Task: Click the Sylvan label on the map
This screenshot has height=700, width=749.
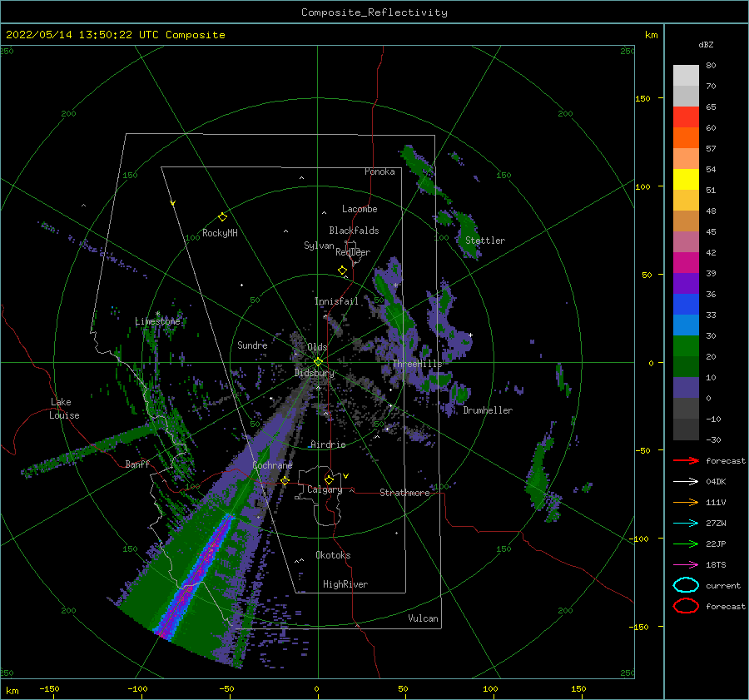Action: tap(319, 246)
